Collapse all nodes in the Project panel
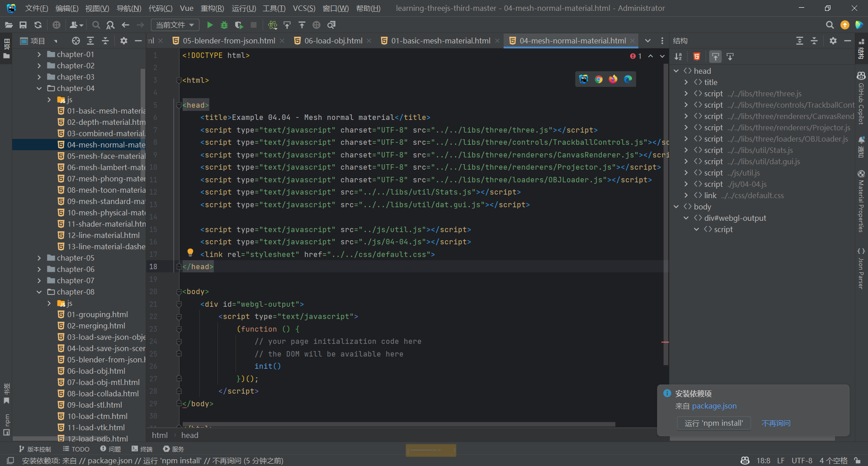Image resolution: width=868 pixels, height=466 pixels. (x=105, y=41)
